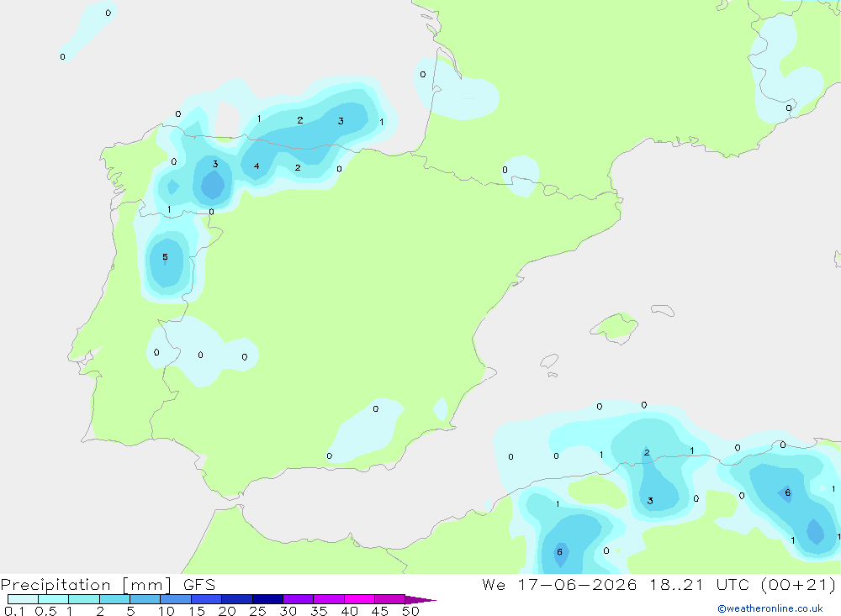Viewport: 841px width, 616px height.
Task: Click the 20–25 mm dark blue swatch
Action: coord(237,599)
